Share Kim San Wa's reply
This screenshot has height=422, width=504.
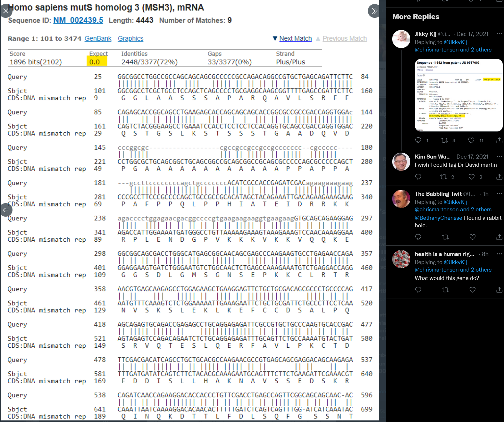click(x=499, y=177)
